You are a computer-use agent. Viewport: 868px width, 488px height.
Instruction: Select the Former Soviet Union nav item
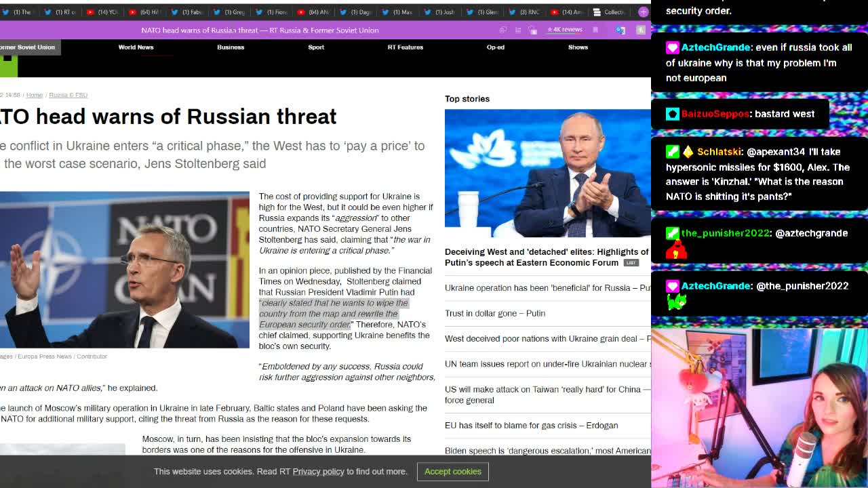[28, 47]
